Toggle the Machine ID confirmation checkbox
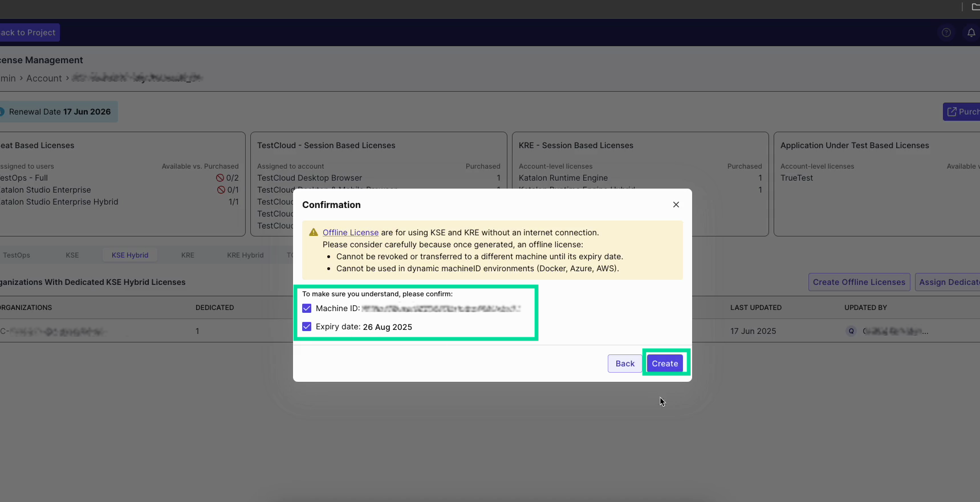Viewport: 980px width, 502px height. 307,308
